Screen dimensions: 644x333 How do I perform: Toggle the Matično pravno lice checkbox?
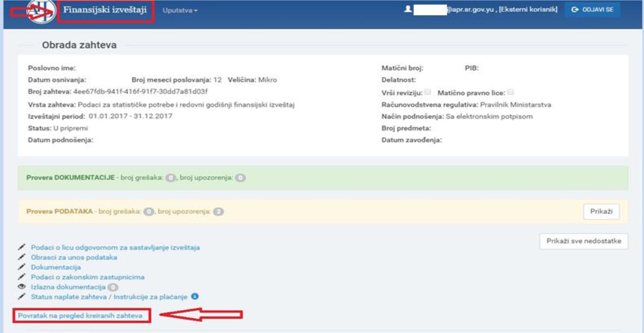510,92
